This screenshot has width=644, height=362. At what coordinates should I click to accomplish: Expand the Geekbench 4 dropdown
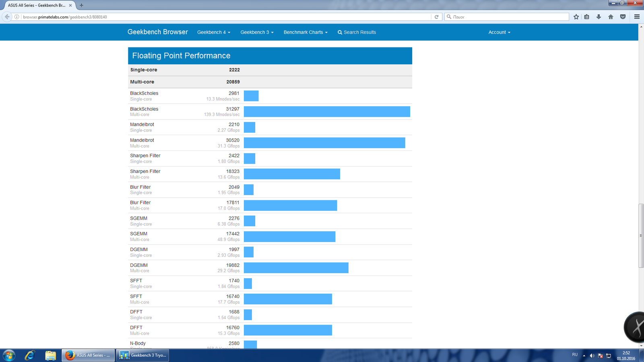214,32
